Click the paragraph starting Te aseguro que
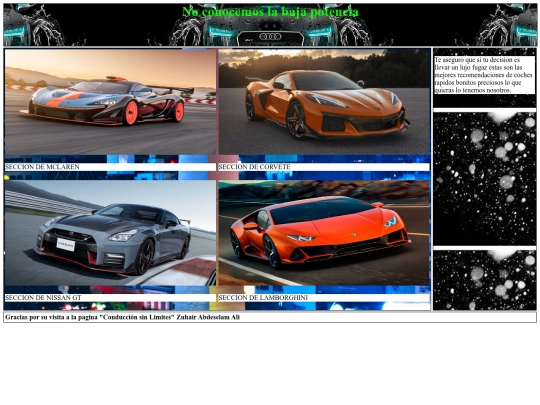This screenshot has width=540, height=405. pyautogui.click(x=484, y=75)
